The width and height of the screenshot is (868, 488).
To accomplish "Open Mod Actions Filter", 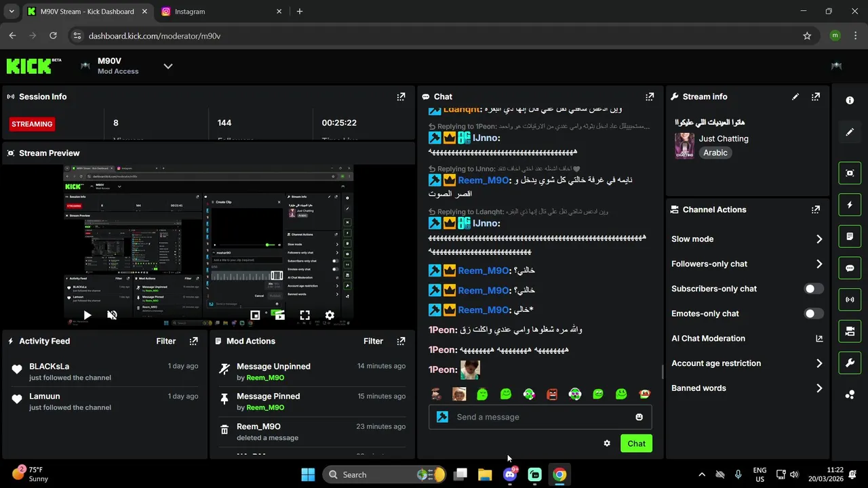I will pyautogui.click(x=373, y=342).
